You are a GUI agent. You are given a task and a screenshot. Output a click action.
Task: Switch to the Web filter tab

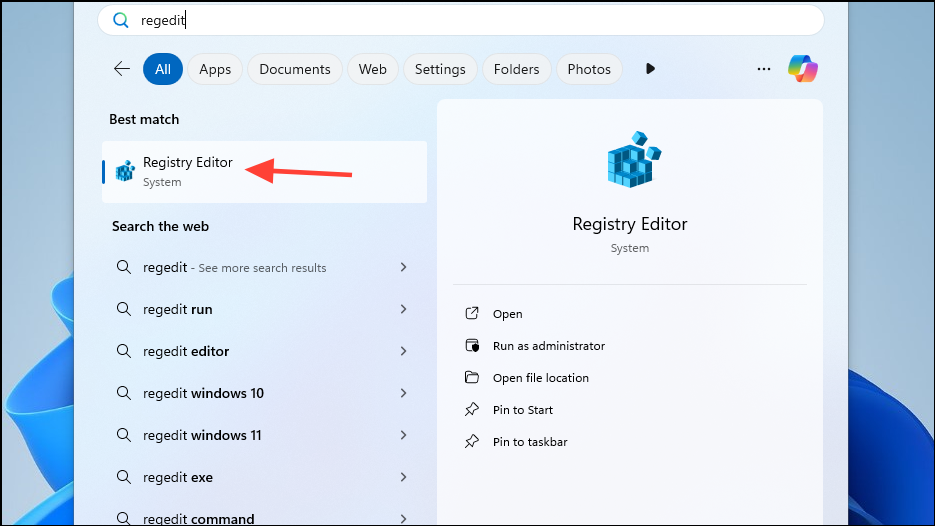[373, 69]
